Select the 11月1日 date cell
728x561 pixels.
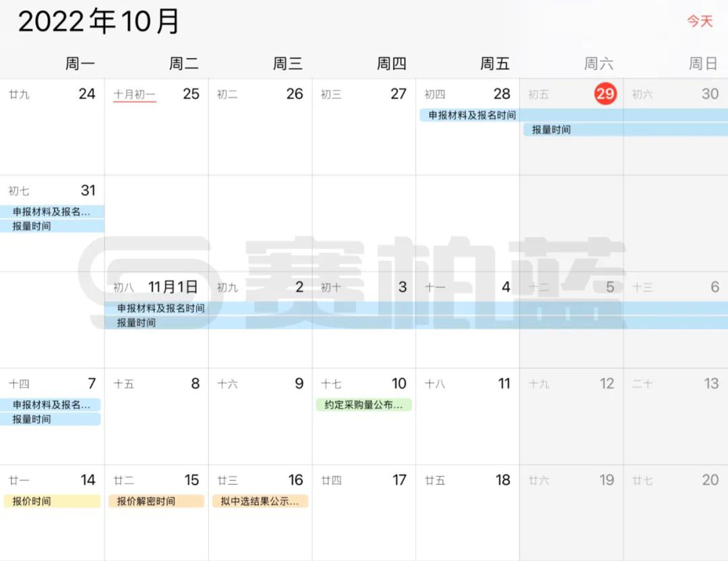[x=173, y=287]
